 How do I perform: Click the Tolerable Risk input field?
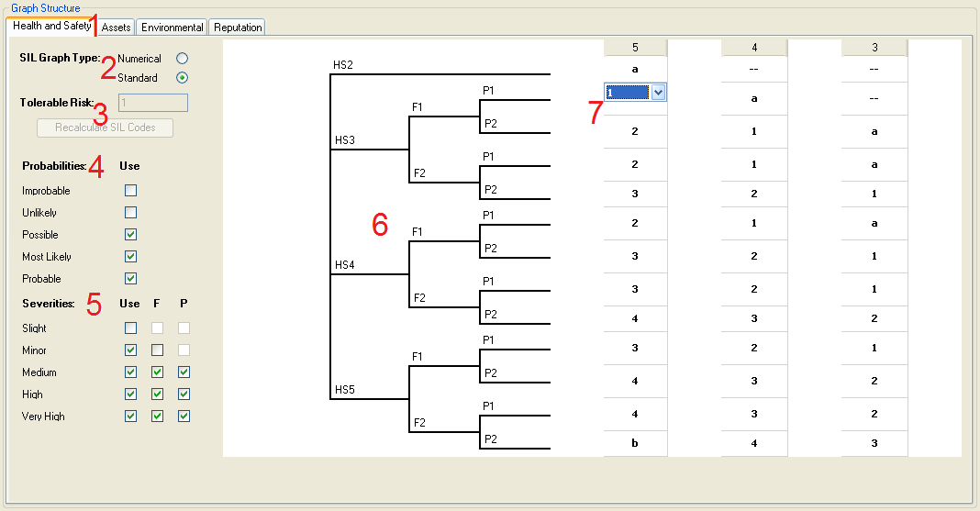(152, 103)
